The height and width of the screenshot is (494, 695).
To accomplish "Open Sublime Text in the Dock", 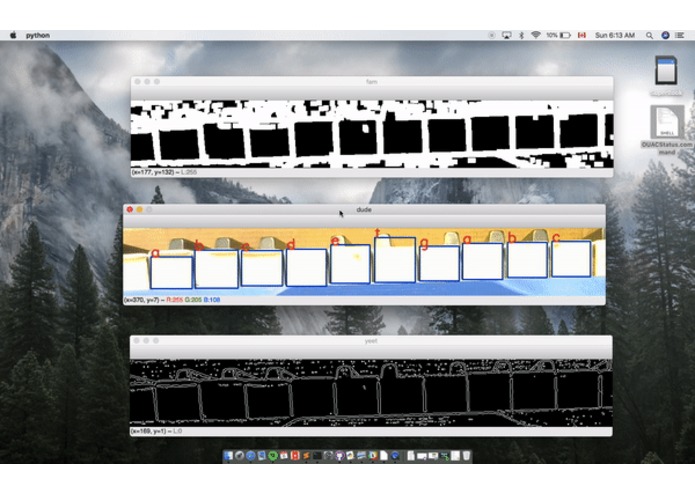I will [x=306, y=455].
